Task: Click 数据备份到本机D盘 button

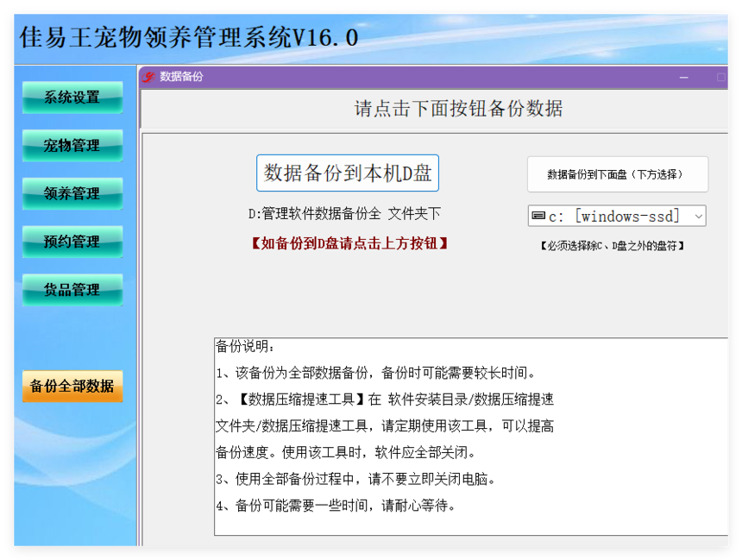Action: coord(348,173)
